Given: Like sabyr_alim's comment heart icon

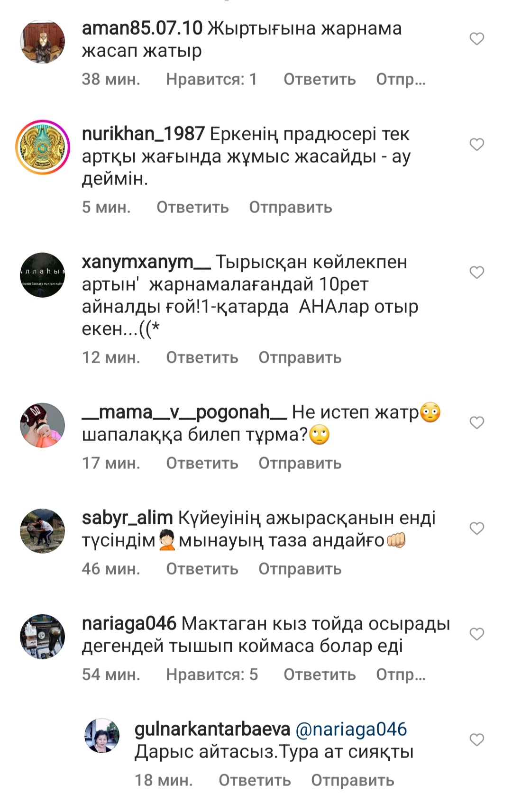Looking at the screenshot, I should pyautogui.click(x=476, y=529).
